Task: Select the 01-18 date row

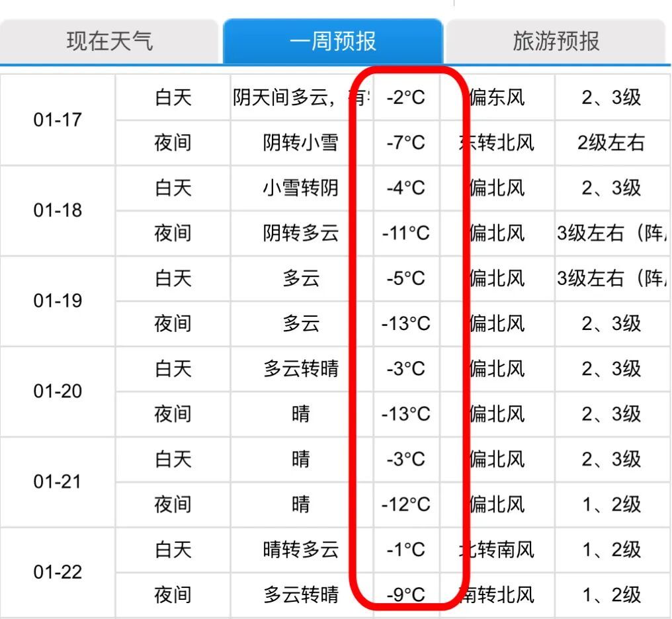Action: (x=56, y=210)
